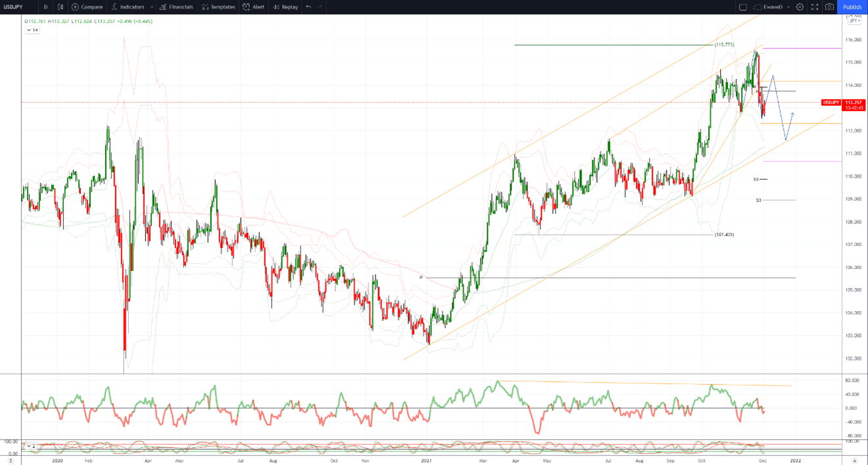Click the Publish button
The width and height of the screenshot is (868, 465).
click(852, 7)
